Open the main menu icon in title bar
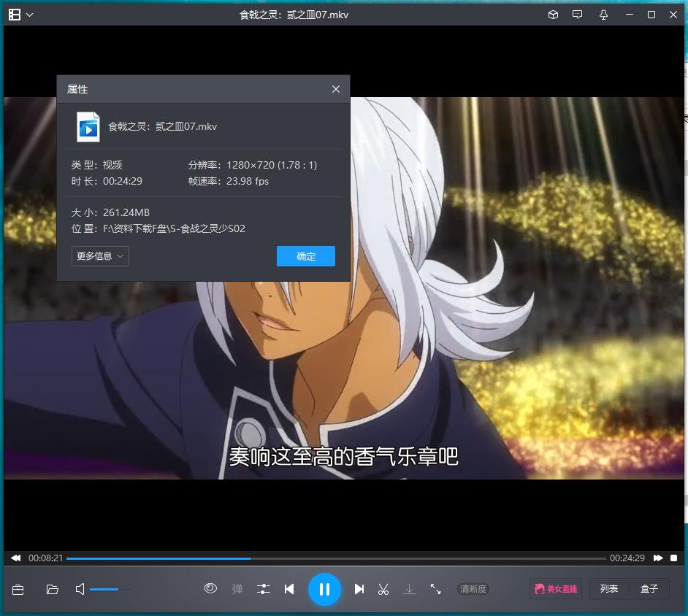 [15, 15]
